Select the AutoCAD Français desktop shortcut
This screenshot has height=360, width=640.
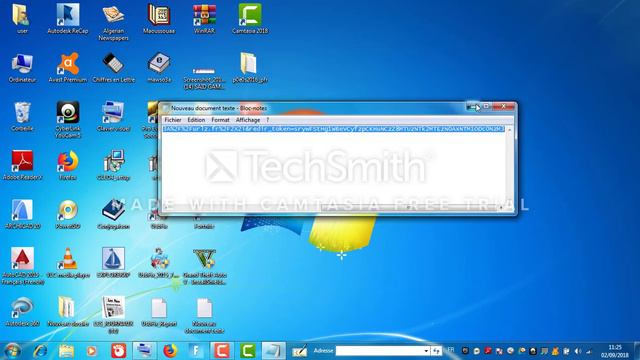[22, 266]
